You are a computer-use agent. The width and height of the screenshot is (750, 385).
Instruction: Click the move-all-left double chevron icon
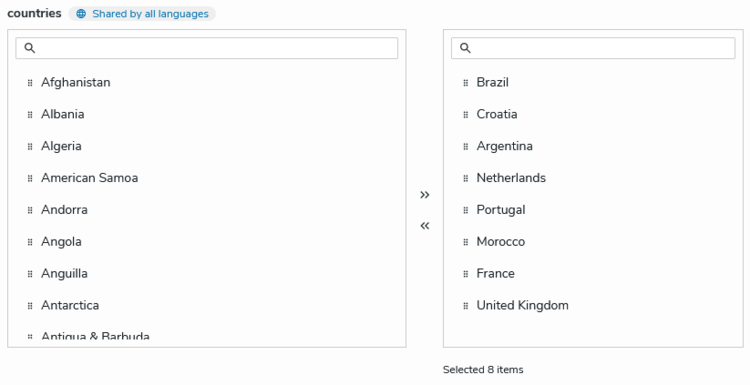coord(425,226)
